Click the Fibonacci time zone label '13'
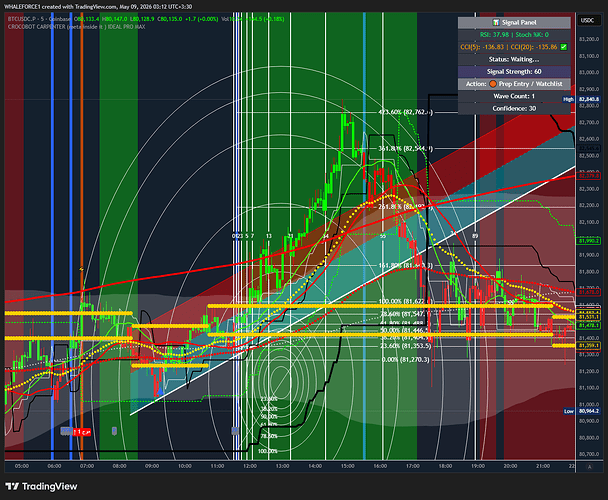Viewport: 608px width, 500px height. pyautogui.click(x=269, y=236)
